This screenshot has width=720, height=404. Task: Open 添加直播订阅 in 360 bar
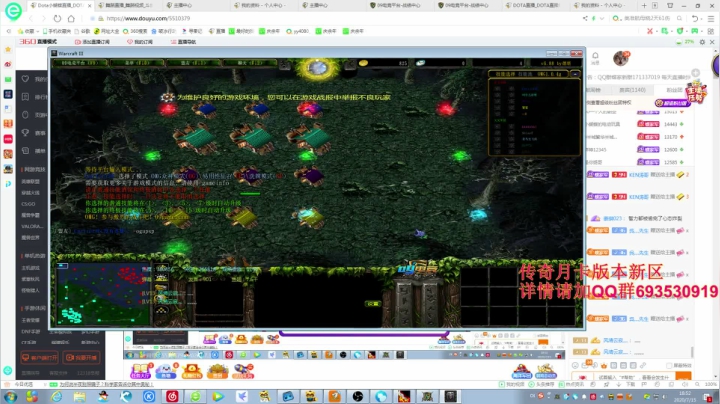pyautogui.click(x=92, y=42)
